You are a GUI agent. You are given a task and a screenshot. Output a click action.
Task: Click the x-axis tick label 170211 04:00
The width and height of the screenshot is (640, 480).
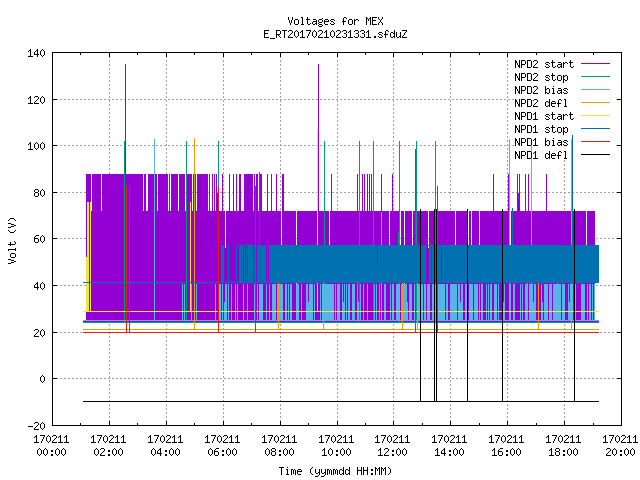165,445
